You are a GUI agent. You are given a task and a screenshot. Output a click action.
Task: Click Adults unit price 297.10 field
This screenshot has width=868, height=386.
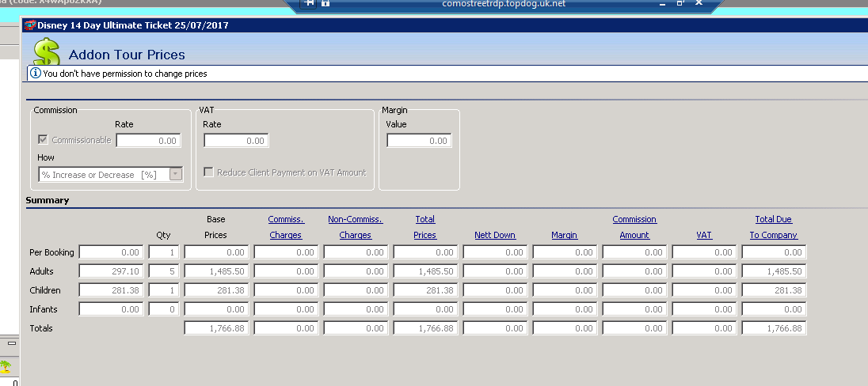click(111, 271)
